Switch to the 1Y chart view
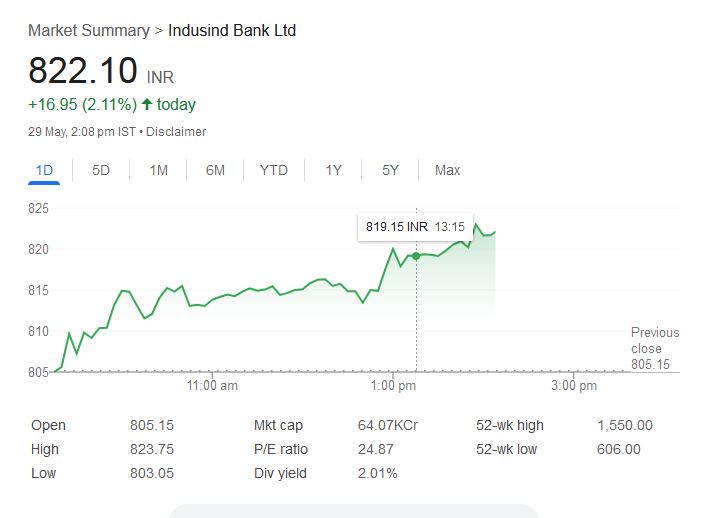Image resolution: width=728 pixels, height=518 pixels. click(x=333, y=170)
